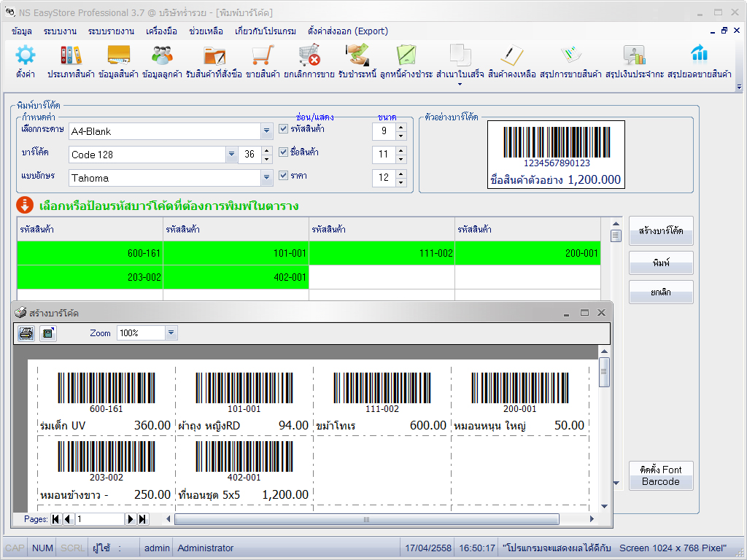
Task: Open ขายสินค้า shopping cart icon
Action: pyautogui.click(x=263, y=55)
